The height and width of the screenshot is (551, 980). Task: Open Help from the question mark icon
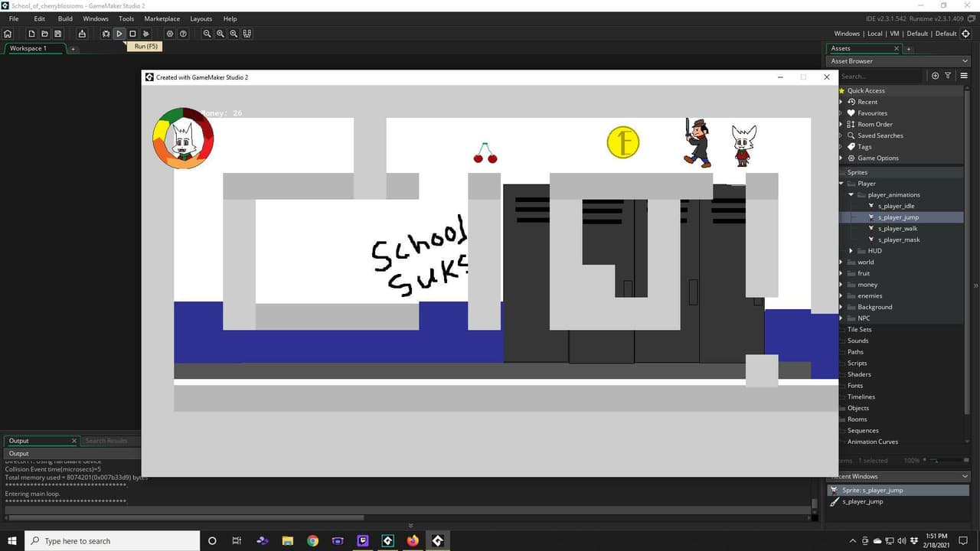(183, 34)
